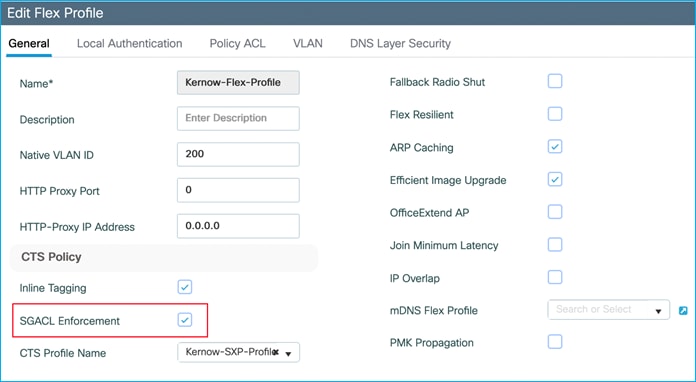The image size is (696, 382).
Task: Uncheck ARP Caching
Action: click(555, 147)
